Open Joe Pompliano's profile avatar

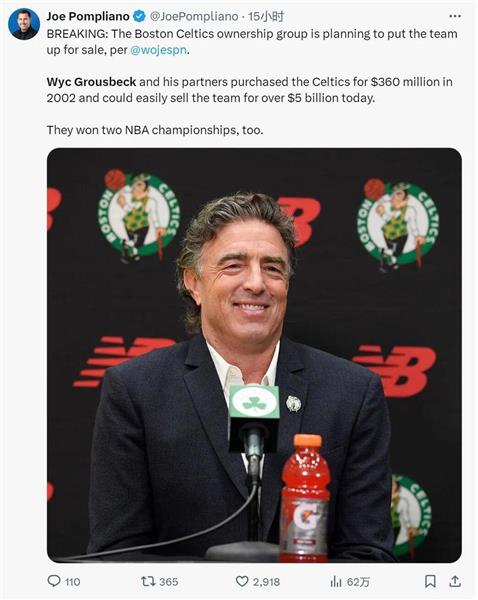pyautogui.click(x=24, y=24)
